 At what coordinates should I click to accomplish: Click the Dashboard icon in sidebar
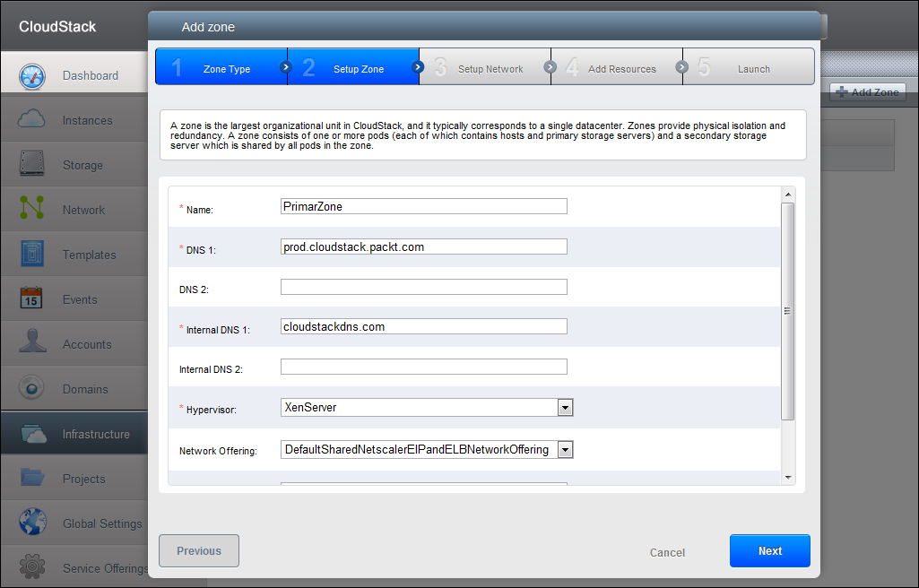tap(32, 76)
